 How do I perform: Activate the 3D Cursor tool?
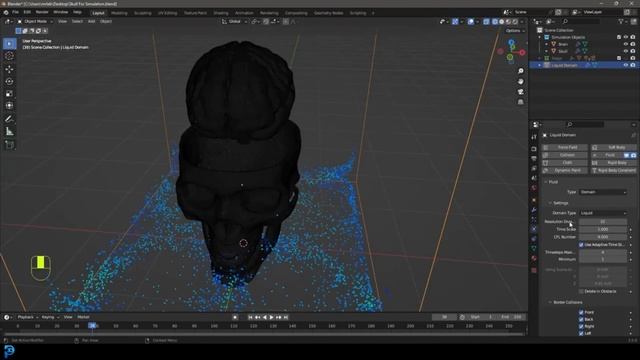point(9,56)
